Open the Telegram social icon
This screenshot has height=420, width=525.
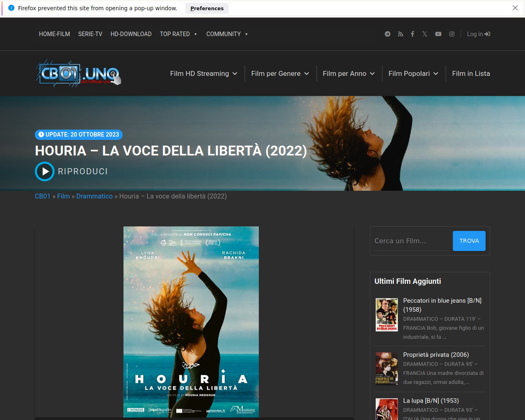point(388,34)
